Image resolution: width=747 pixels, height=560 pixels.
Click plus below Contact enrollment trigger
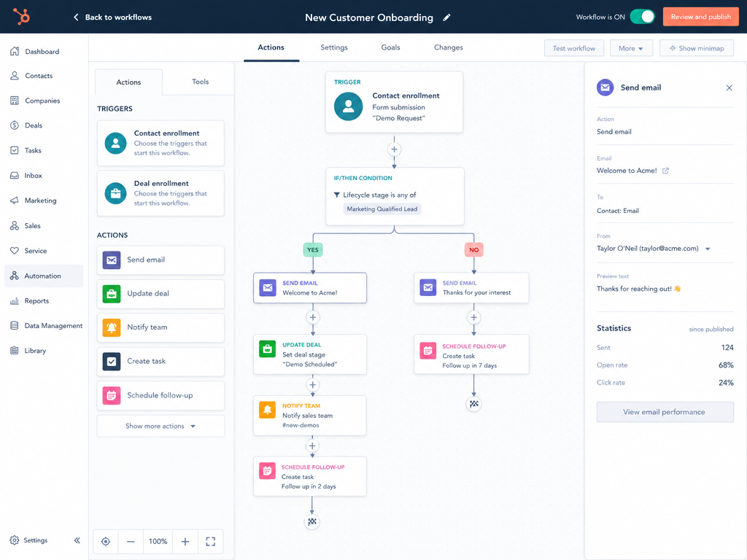point(394,149)
